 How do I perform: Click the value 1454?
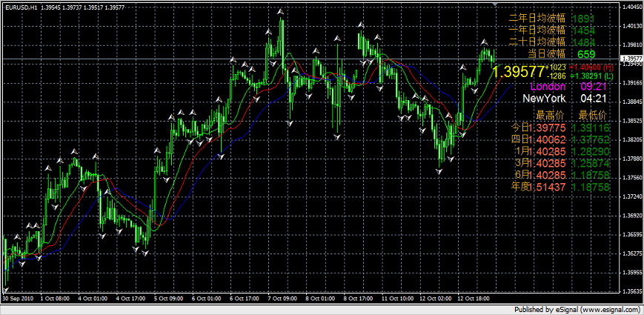583,30
